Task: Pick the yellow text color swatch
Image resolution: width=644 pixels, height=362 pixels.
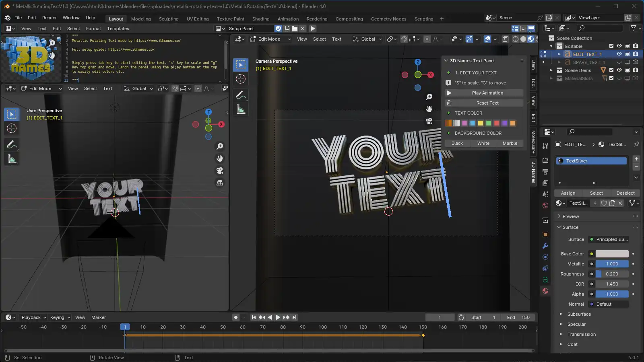Action: coord(480,123)
